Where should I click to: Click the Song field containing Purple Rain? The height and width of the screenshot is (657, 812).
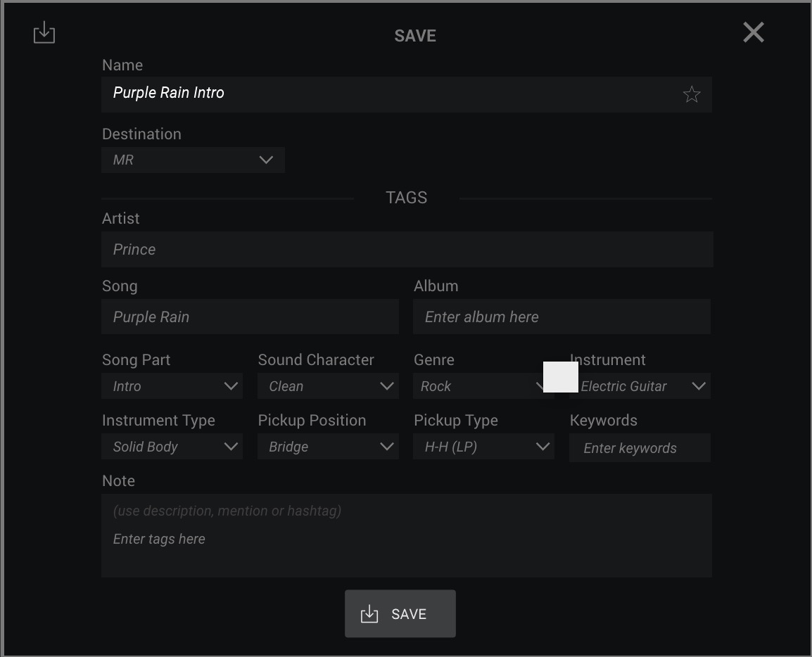coord(250,317)
